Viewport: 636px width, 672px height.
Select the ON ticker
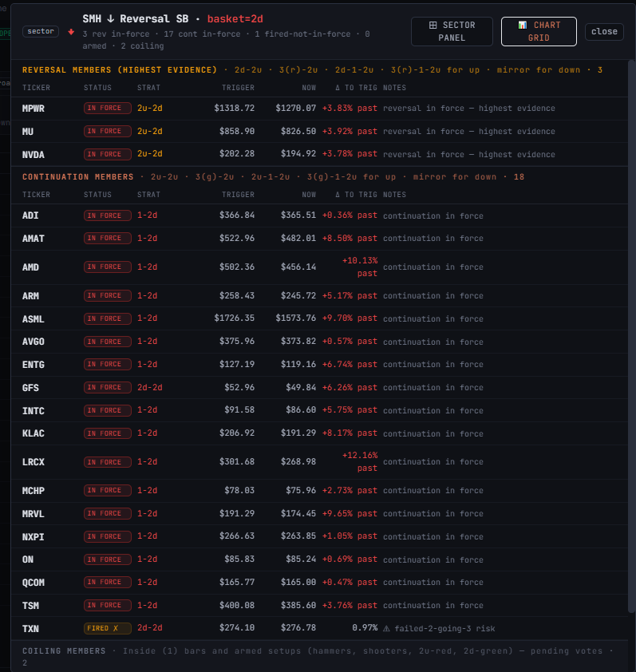[x=28, y=559]
